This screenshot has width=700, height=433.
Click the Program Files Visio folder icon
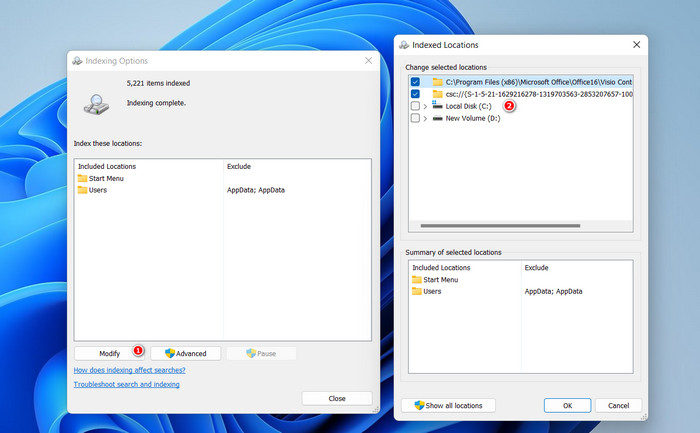tap(437, 81)
